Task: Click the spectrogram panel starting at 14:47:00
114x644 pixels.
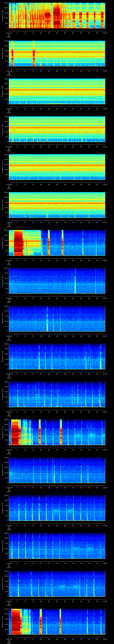Action: pyautogui.click(x=57, y=243)
